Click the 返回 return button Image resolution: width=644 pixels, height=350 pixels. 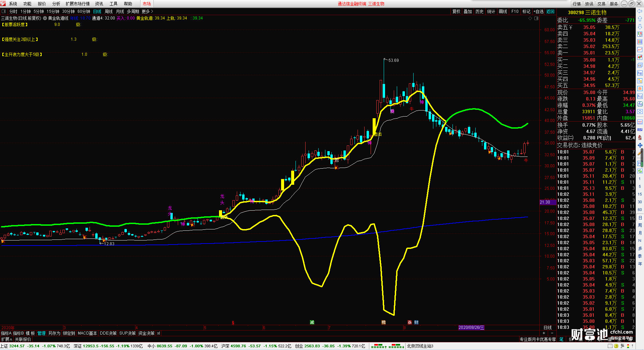(550, 11)
